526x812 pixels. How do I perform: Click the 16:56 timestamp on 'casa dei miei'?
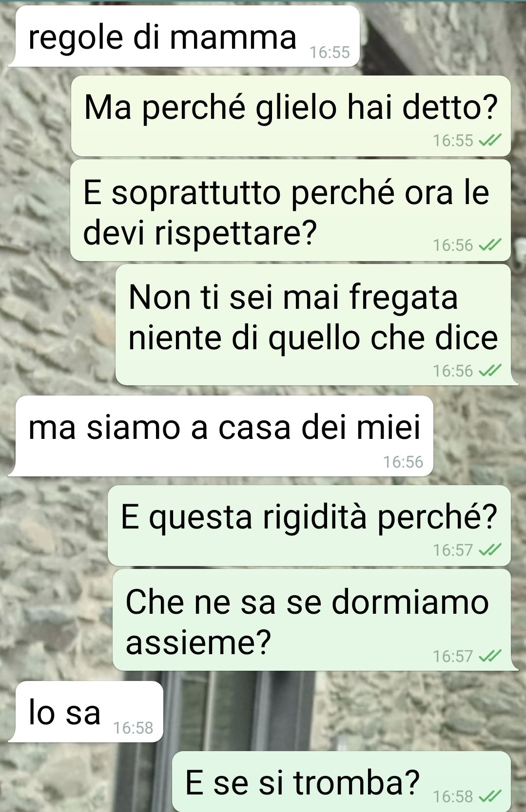[403, 462]
